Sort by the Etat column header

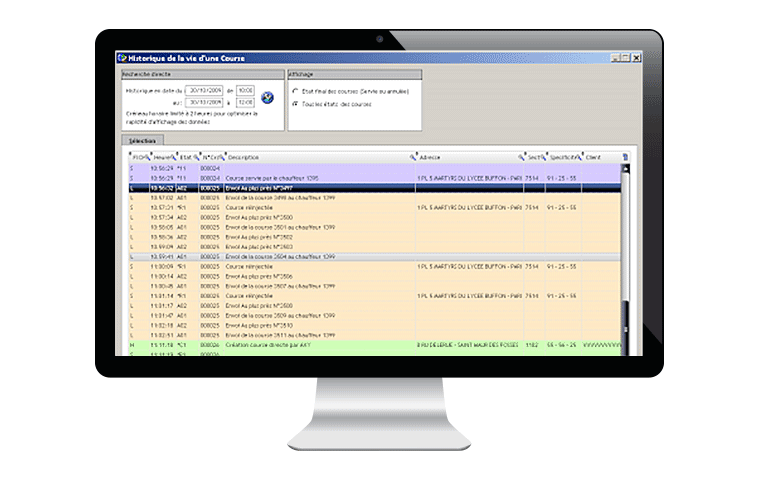[186, 158]
